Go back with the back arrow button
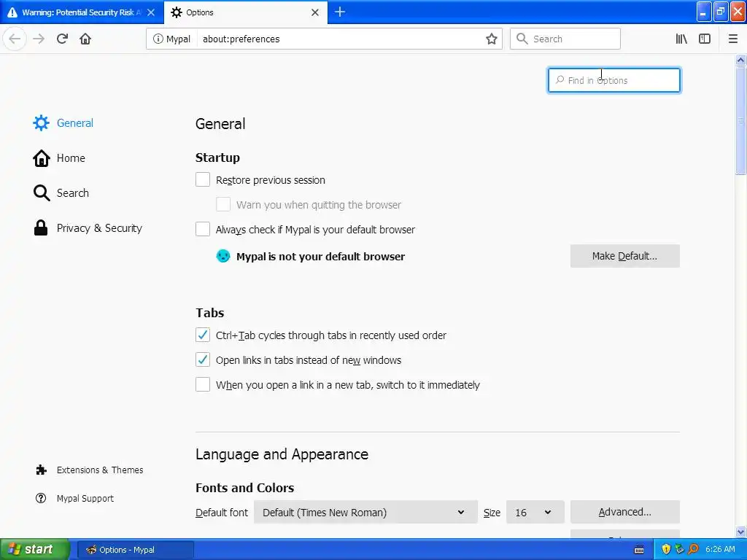The width and height of the screenshot is (747, 560). click(x=15, y=39)
